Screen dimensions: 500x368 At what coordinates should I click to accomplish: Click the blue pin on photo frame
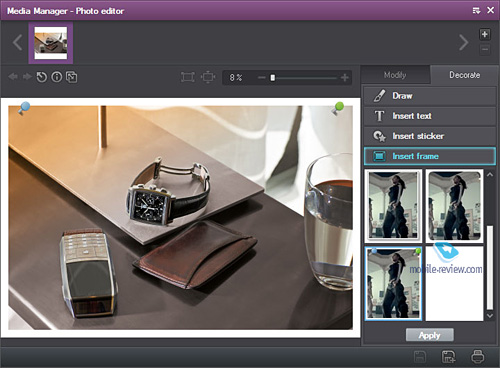tap(23, 108)
